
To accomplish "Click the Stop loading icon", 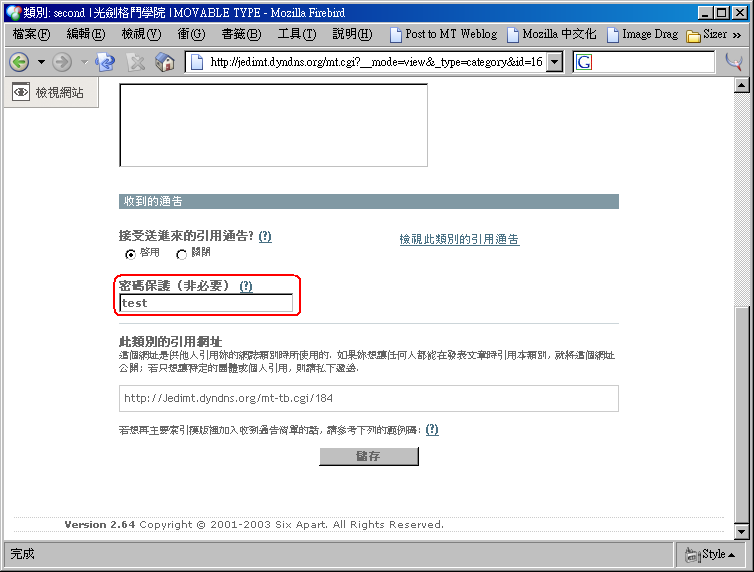I will click(136, 62).
